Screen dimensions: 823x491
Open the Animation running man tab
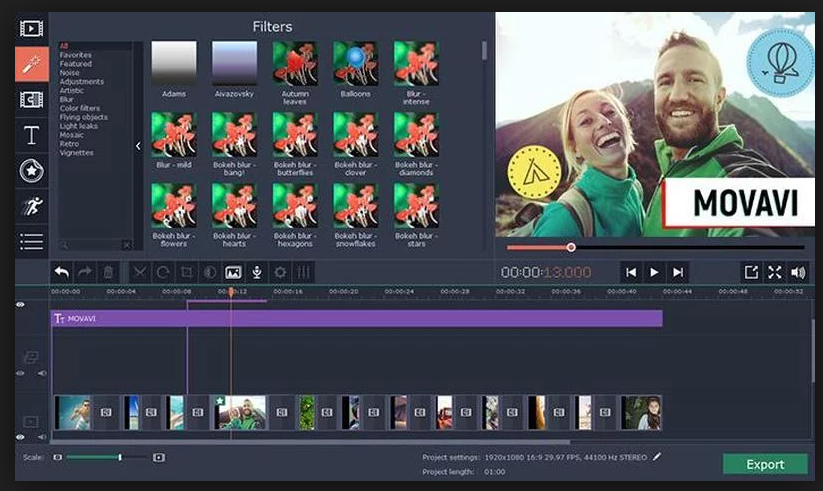point(31,206)
